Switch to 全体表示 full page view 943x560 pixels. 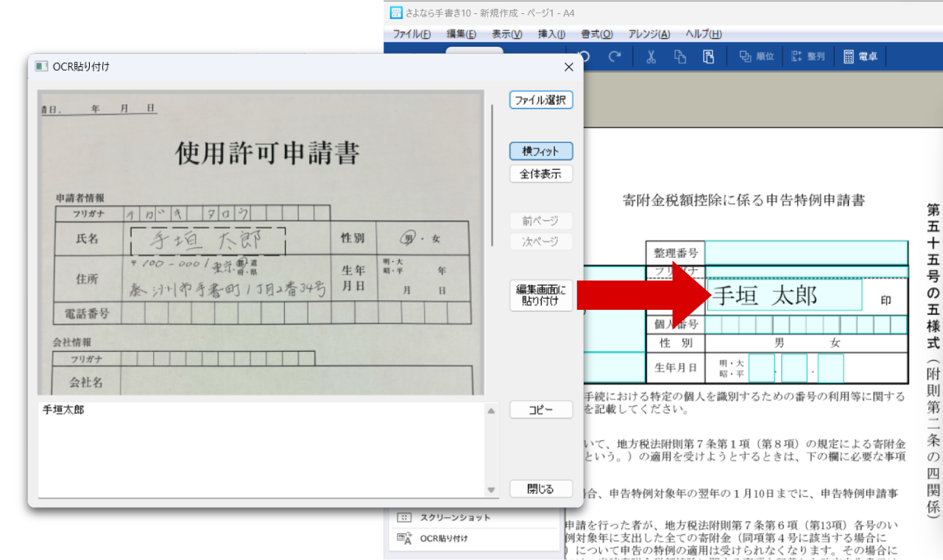(x=540, y=174)
